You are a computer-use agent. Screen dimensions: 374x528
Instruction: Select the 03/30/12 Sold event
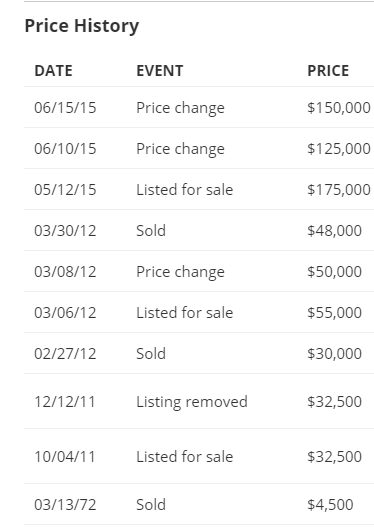151,231
